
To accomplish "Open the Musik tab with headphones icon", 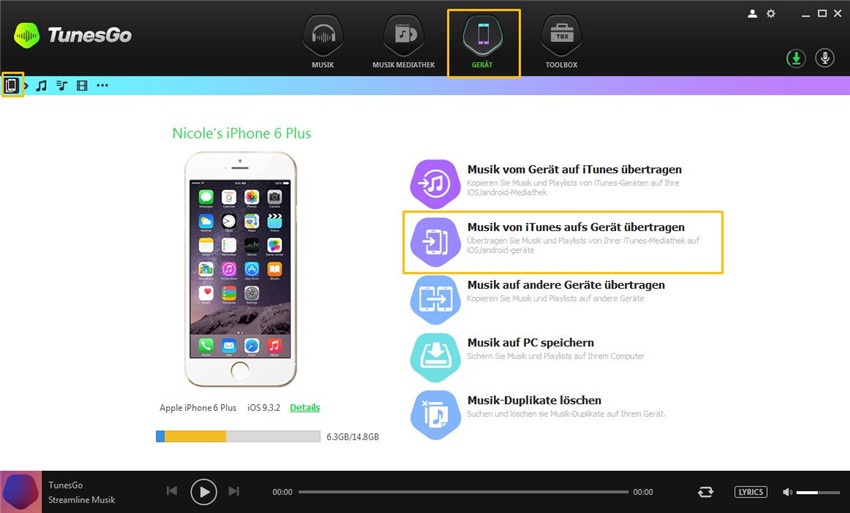I will 323,42.
